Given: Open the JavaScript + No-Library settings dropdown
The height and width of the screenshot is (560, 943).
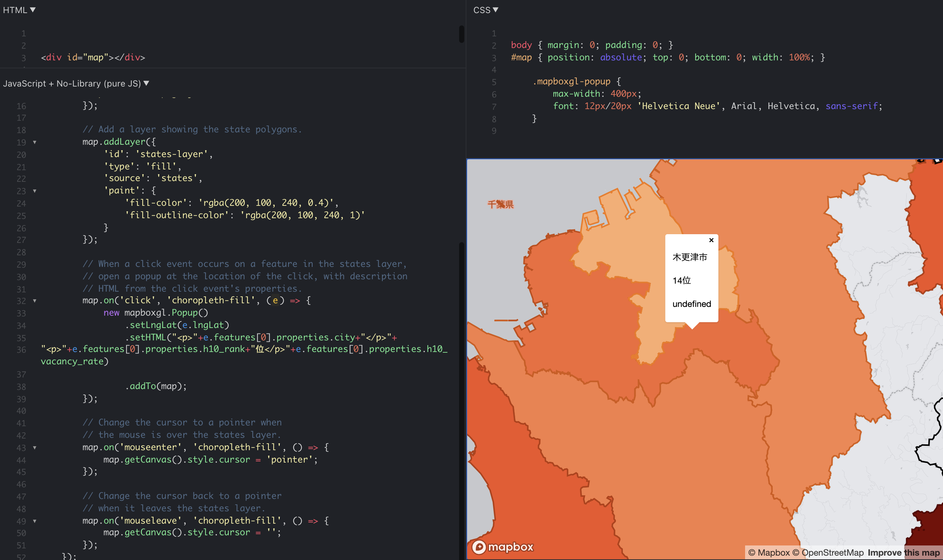Looking at the screenshot, I should [76, 83].
